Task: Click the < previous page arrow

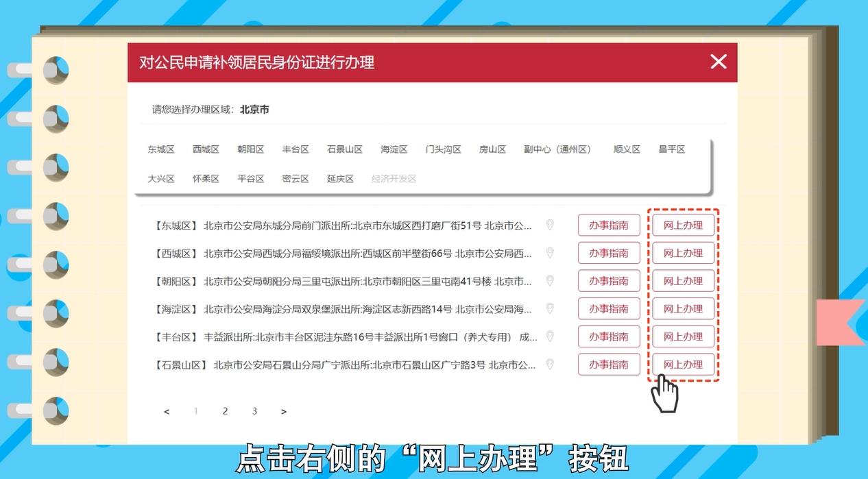Action: [167, 411]
